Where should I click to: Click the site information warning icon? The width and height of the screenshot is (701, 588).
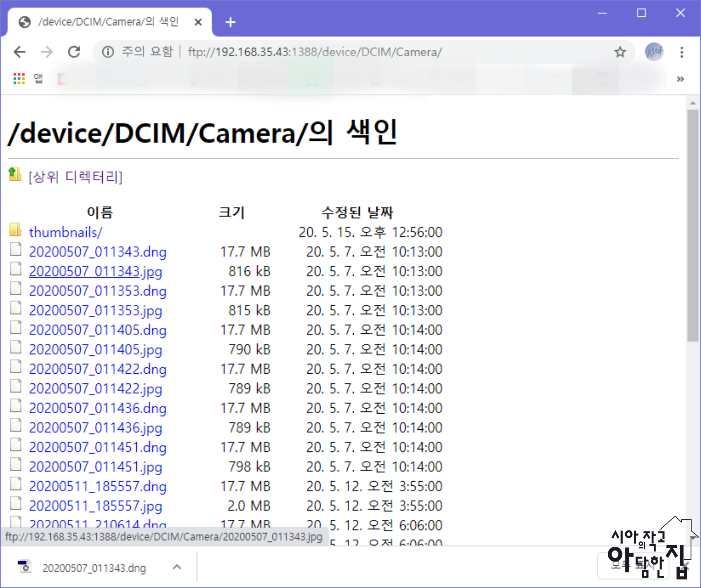[108, 52]
